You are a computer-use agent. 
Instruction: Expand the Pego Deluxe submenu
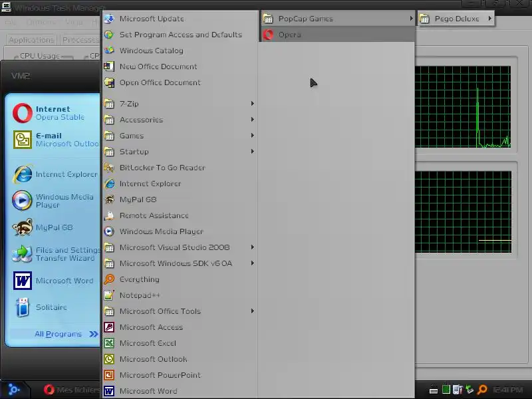pyautogui.click(x=456, y=19)
